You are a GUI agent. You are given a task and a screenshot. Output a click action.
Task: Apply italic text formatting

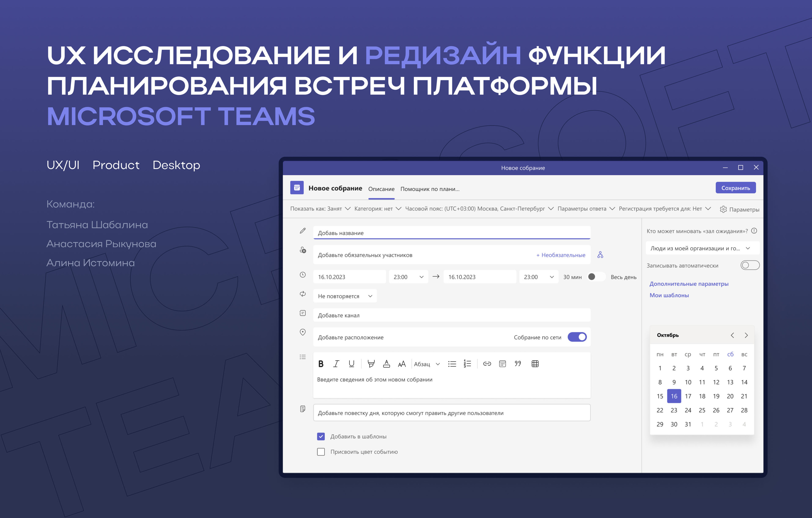(x=336, y=364)
